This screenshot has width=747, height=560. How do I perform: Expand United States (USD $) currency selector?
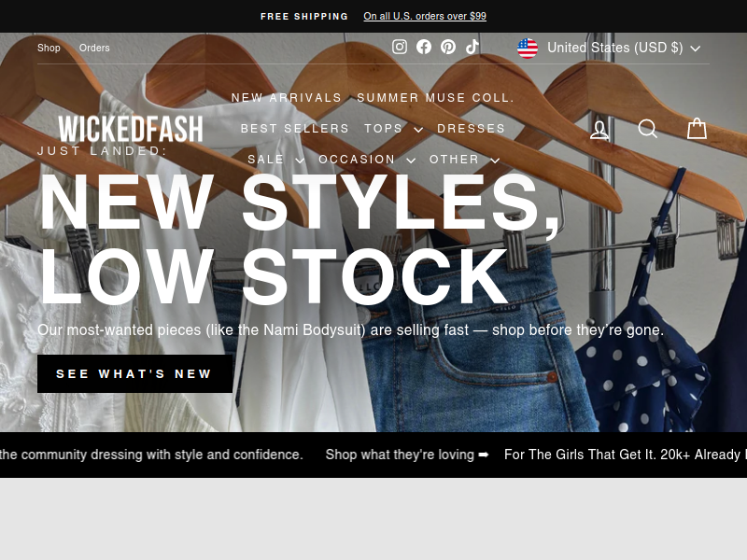click(609, 49)
